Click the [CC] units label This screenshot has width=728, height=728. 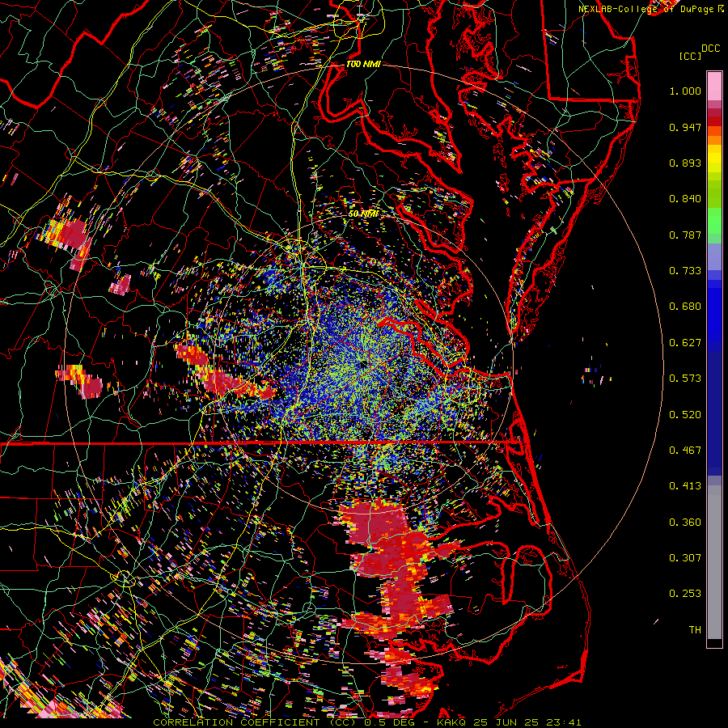pos(690,56)
